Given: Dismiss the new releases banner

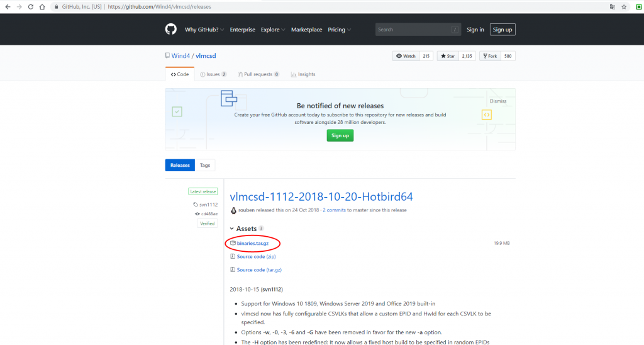Looking at the screenshot, I should 498,101.
